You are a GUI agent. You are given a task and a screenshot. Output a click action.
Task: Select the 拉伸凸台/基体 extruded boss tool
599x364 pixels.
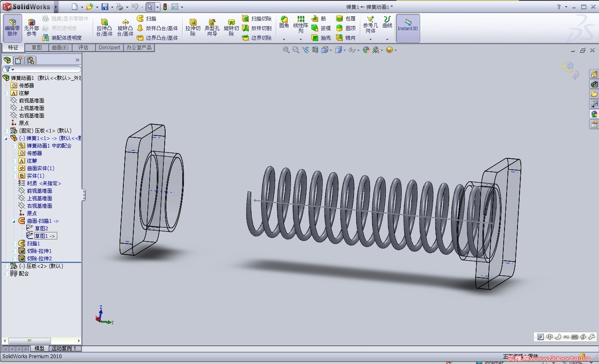click(105, 28)
